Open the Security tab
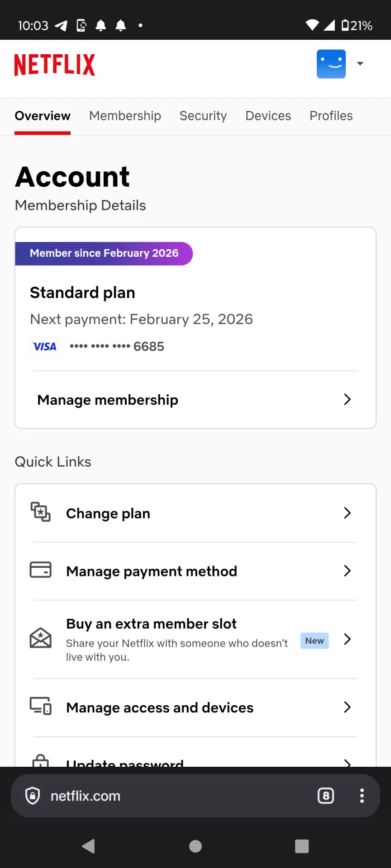Image resolution: width=391 pixels, height=868 pixels. pos(203,116)
